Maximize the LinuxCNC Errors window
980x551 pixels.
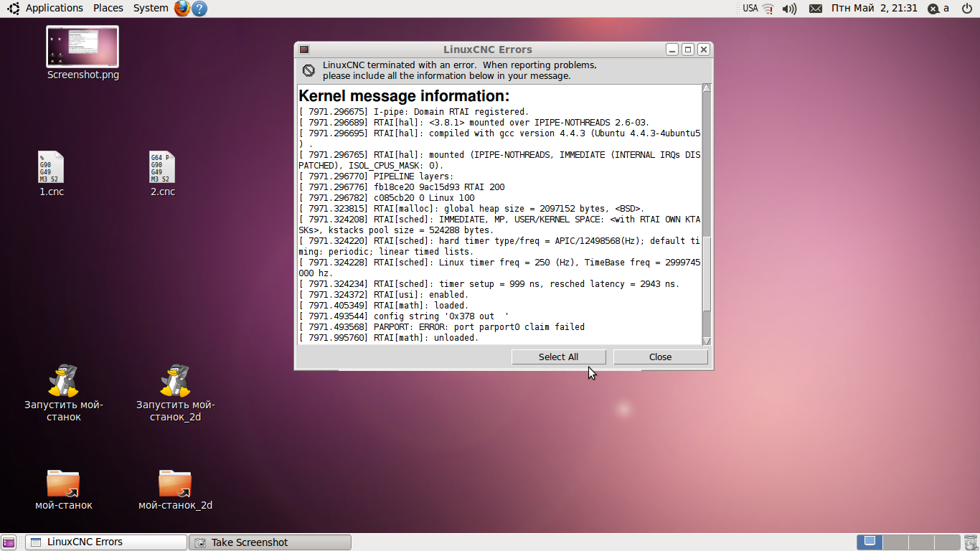(688, 50)
